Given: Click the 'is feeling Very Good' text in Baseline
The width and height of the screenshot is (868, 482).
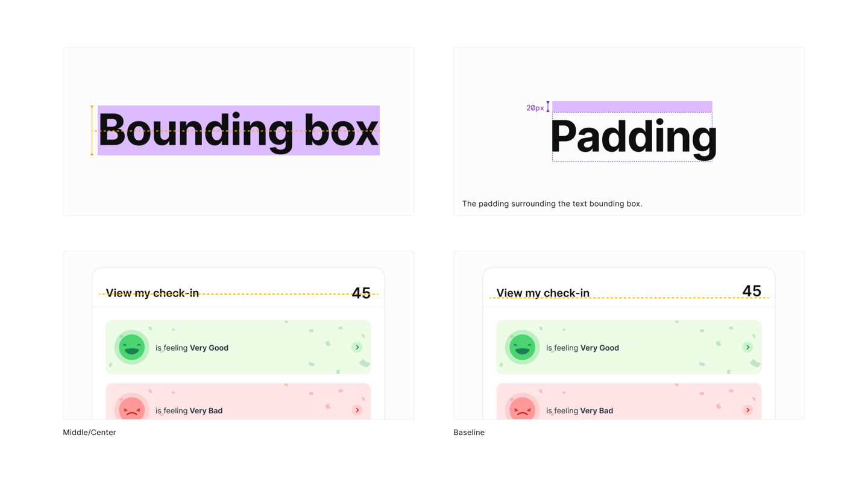Looking at the screenshot, I should (582, 348).
